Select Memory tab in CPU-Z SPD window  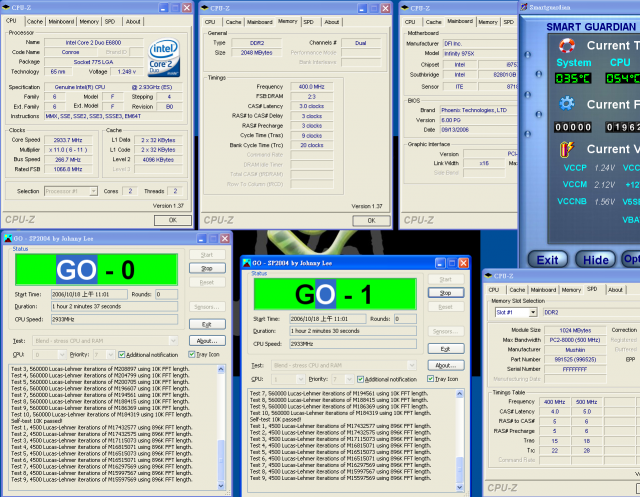point(571,290)
